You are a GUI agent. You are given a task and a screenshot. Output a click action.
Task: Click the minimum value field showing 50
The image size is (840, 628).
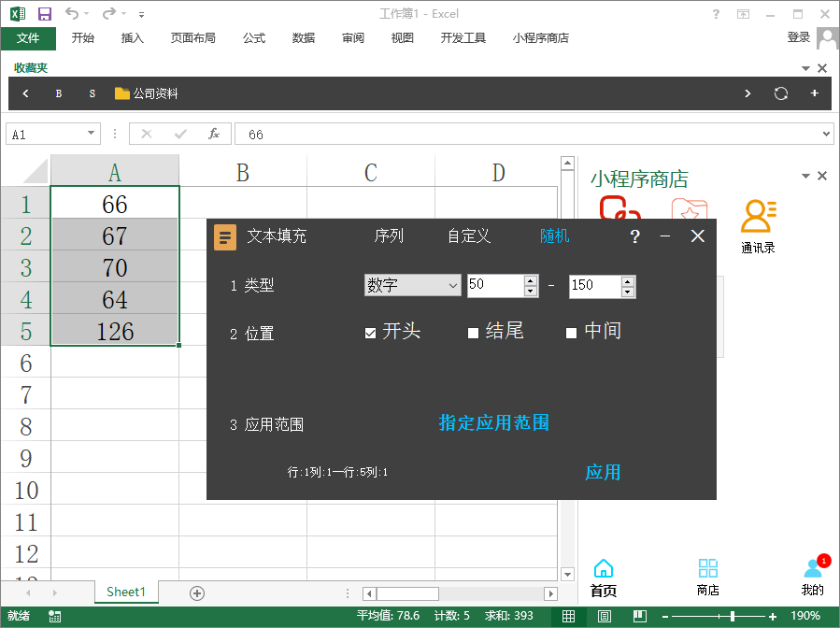[x=495, y=285]
